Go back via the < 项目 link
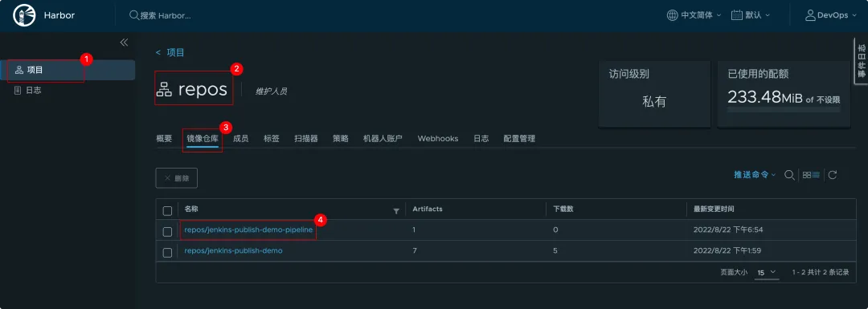 [x=170, y=52]
